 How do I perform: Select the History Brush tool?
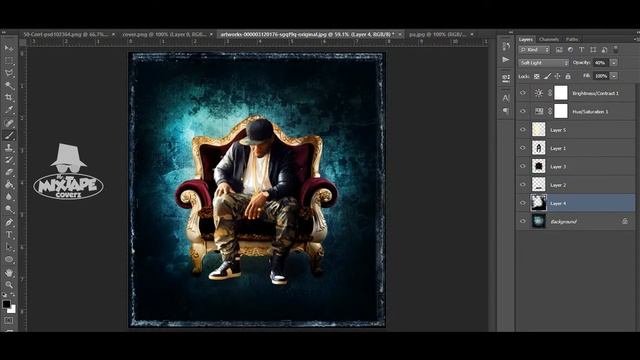9,160
